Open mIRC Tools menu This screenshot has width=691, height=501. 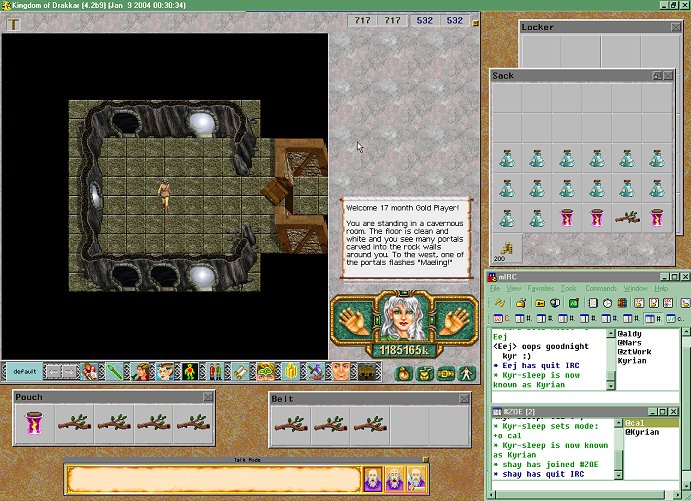point(568,288)
